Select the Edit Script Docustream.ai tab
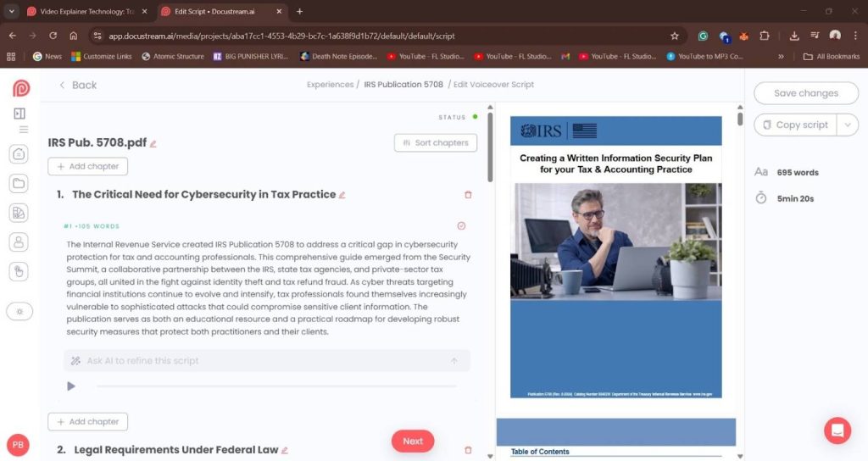Image resolution: width=868 pixels, height=461 pixels. pos(221,11)
